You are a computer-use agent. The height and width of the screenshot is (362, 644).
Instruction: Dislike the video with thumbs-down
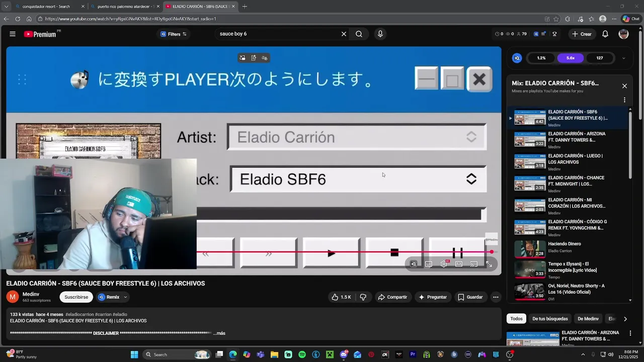[x=363, y=297]
